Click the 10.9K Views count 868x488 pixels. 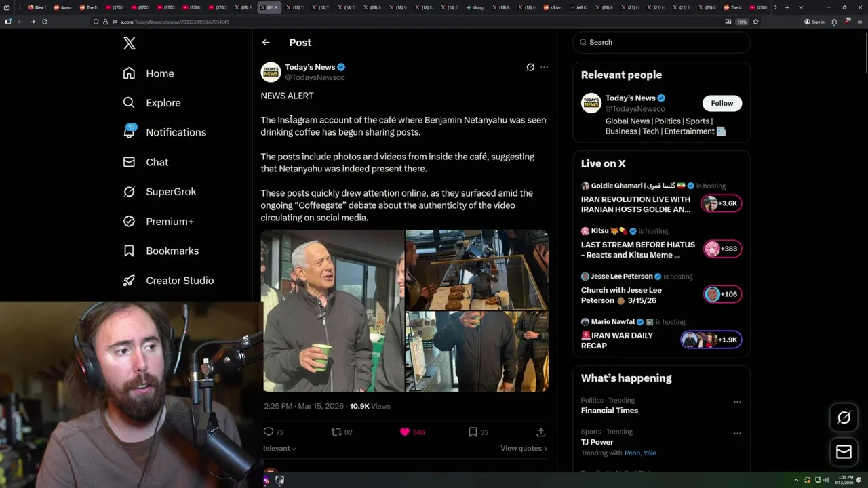[370, 406]
